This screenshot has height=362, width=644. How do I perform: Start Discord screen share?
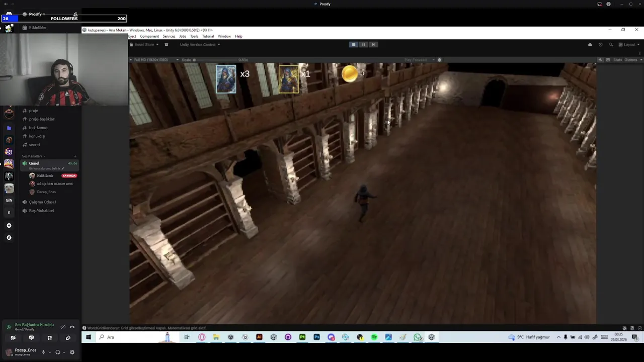pos(31,338)
